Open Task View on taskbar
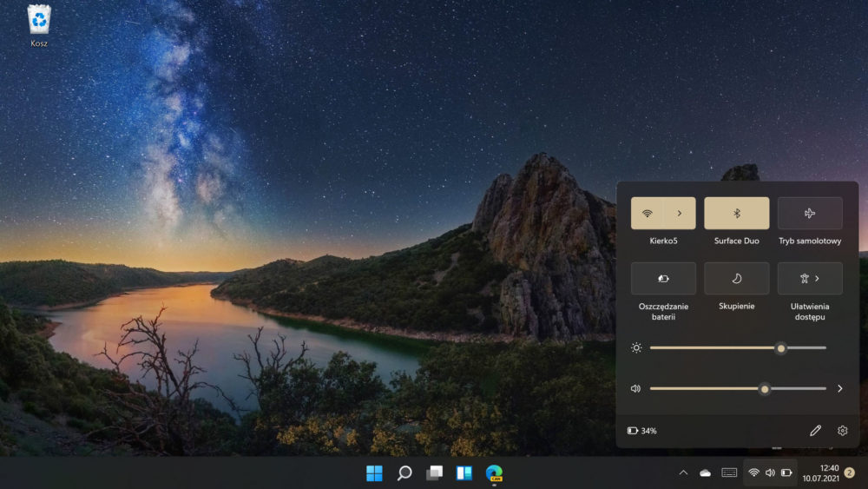The image size is (868, 489). click(435, 473)
